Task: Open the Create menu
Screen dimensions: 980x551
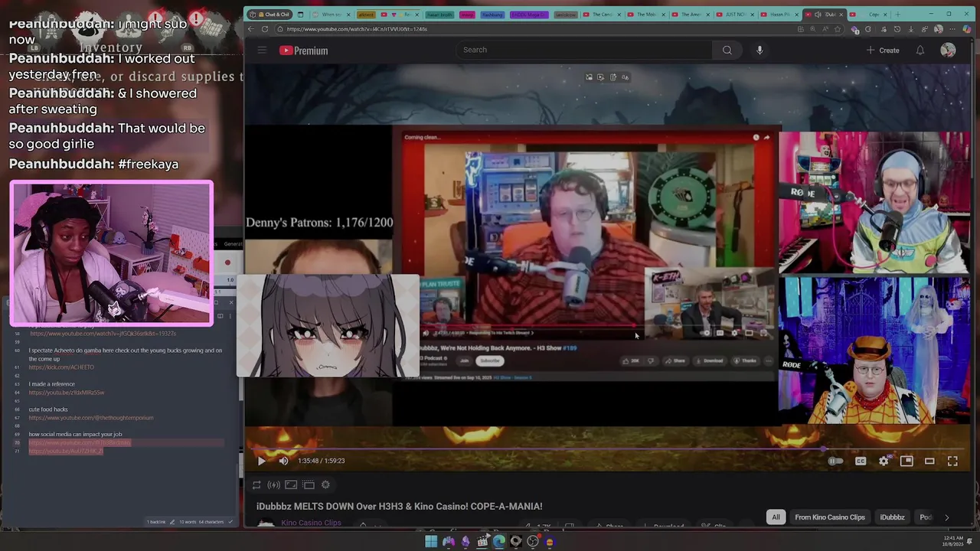Action: (883, 51)
